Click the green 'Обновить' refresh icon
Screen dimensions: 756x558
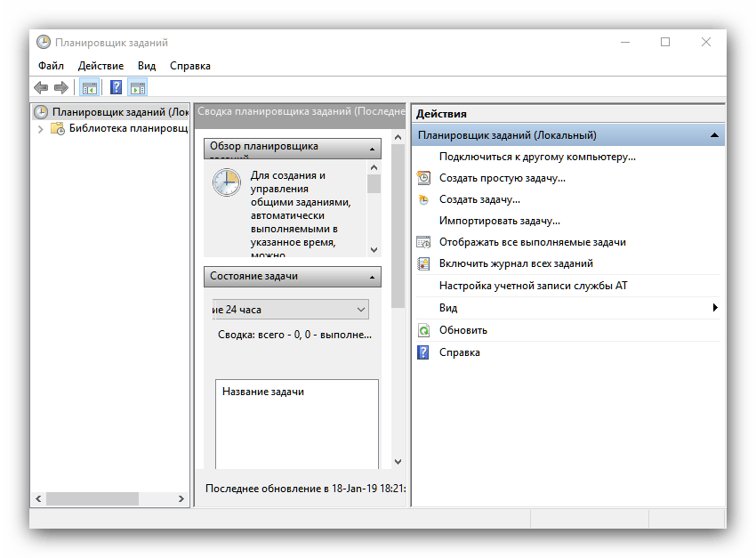423,330
